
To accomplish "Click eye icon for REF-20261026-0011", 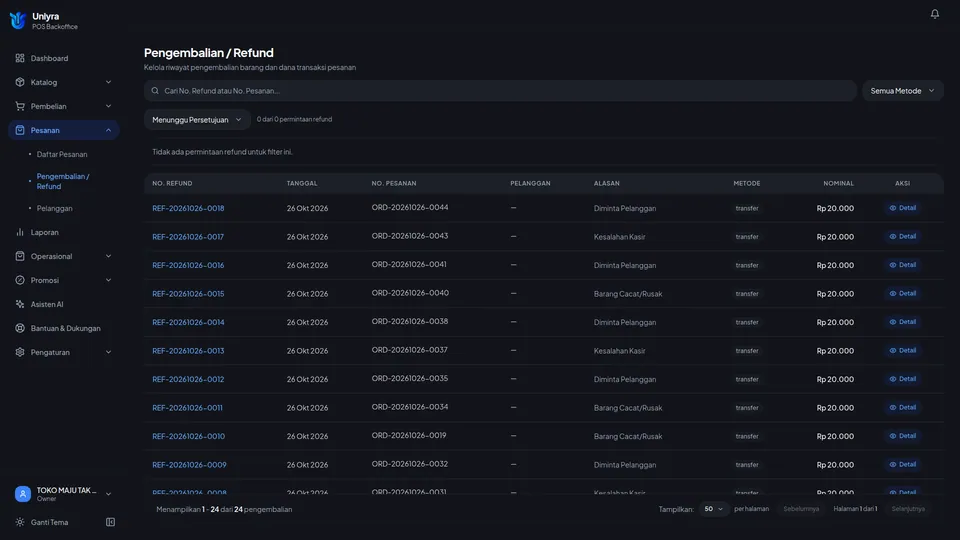I will click(x=893, y=407).
